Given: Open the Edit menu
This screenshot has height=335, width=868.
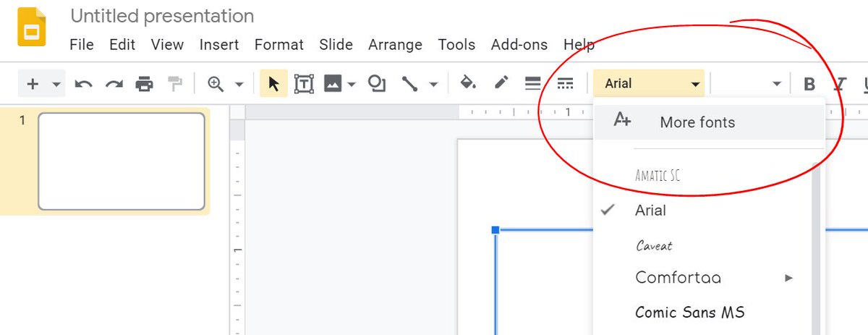Looking at the screenshot, I should tap(122, 45).
